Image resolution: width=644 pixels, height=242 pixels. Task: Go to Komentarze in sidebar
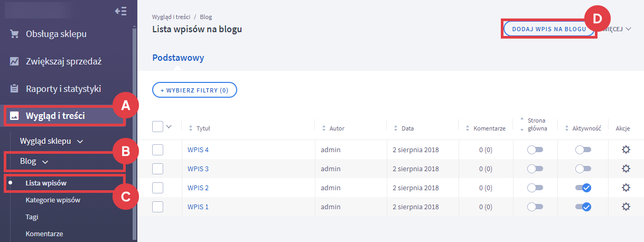point(45,234)
